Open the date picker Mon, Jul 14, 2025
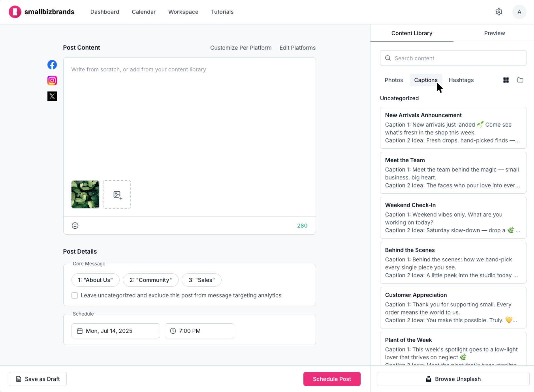Viewport: 534px width, 392px height. [116, 331]
